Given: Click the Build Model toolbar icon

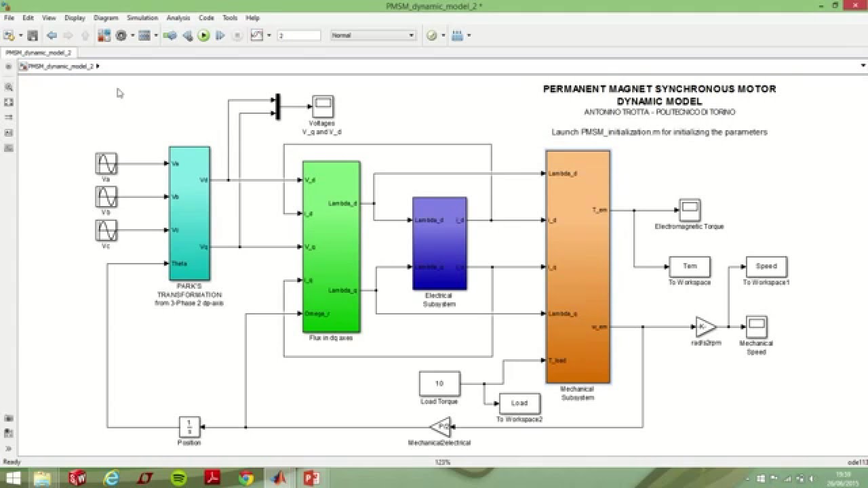Looking at the screenshot, I should [458, 35].
